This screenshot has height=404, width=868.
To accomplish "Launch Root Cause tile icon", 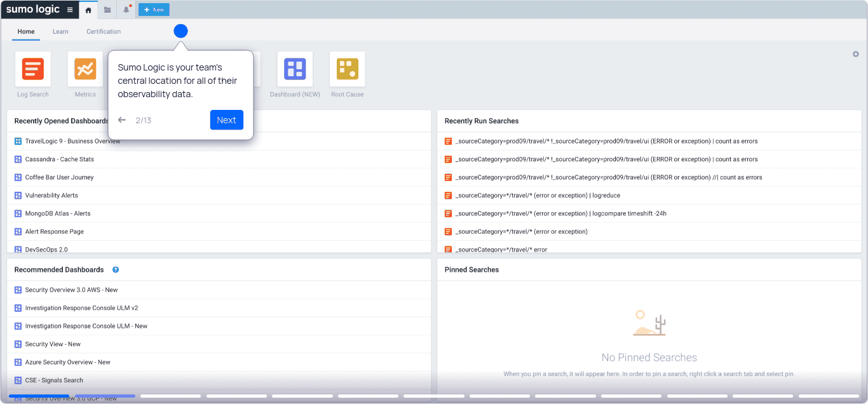I will pos(347,69).
